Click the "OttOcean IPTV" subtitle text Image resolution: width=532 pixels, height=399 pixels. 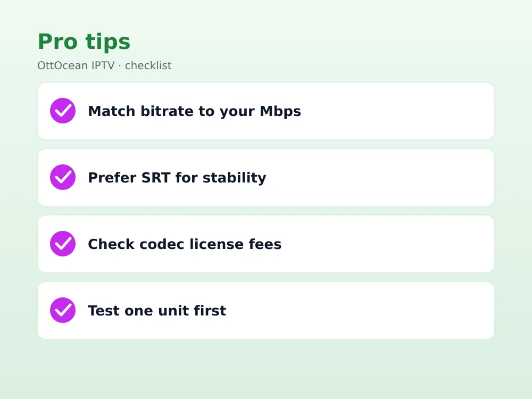[x=76, y=65]
